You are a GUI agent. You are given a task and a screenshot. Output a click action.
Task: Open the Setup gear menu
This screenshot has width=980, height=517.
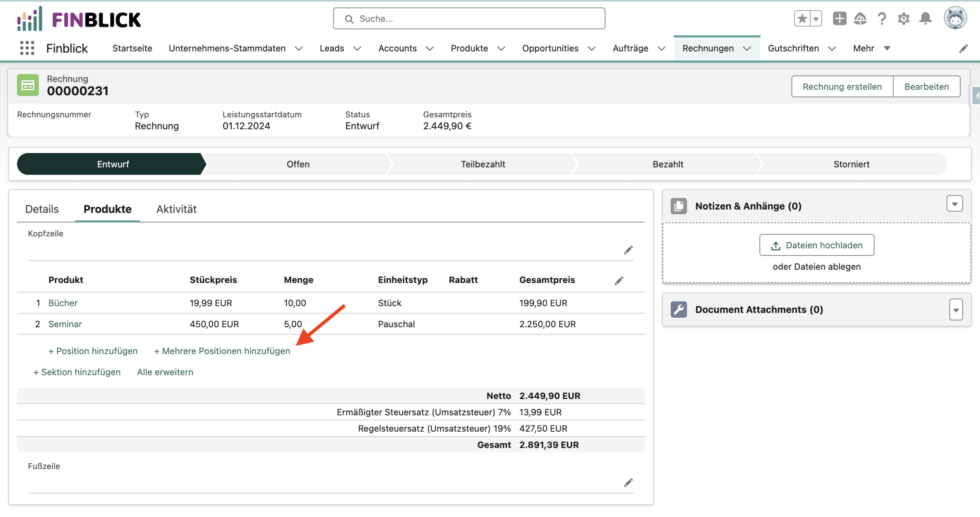coord(903,18)
